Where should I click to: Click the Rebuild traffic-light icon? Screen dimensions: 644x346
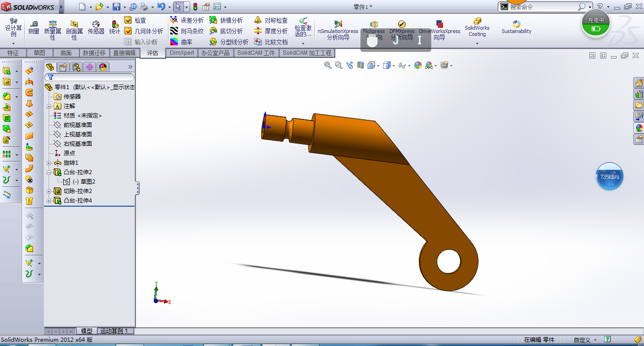click(x=195, y=7)
